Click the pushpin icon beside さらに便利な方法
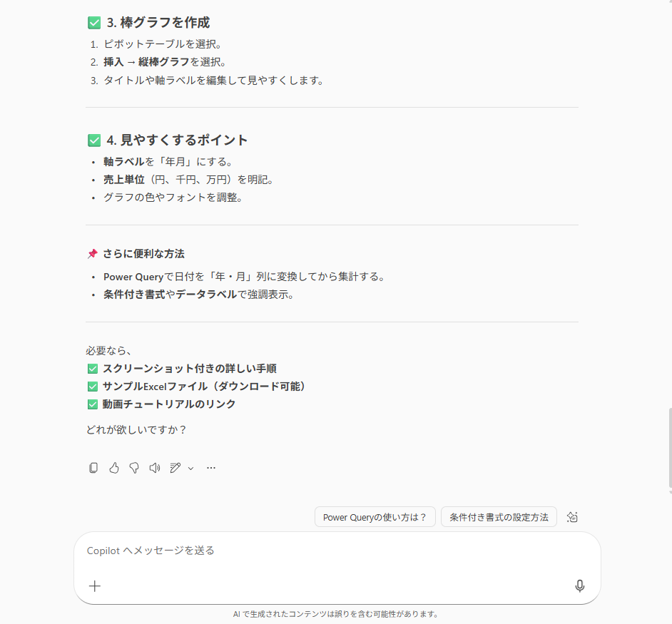This screenshot has height=624, width=672. click(92, 254)
